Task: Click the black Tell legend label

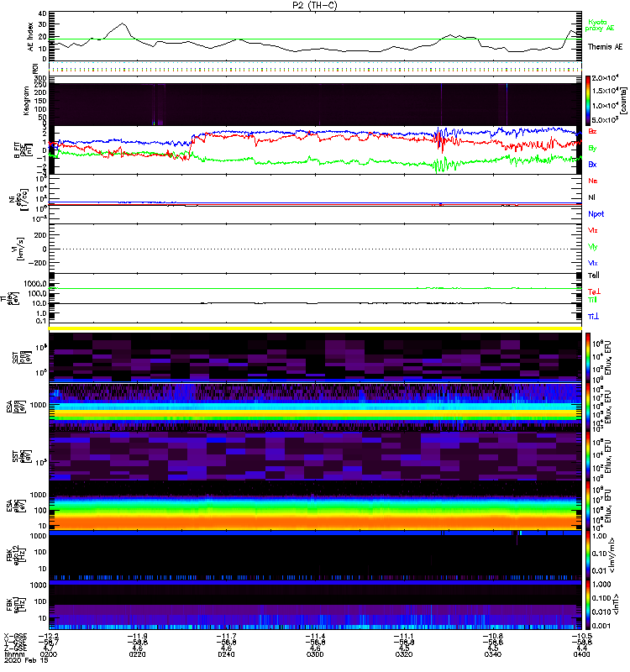Action: pyautogui.click(x=594, y=276)
